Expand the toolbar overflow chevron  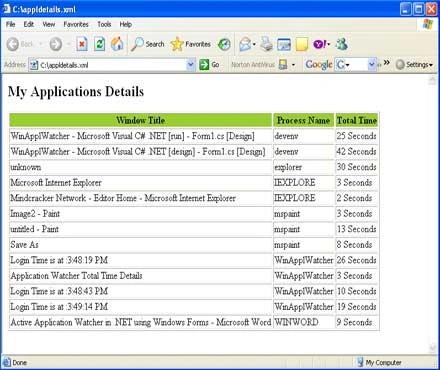click(x=386, y=63)
